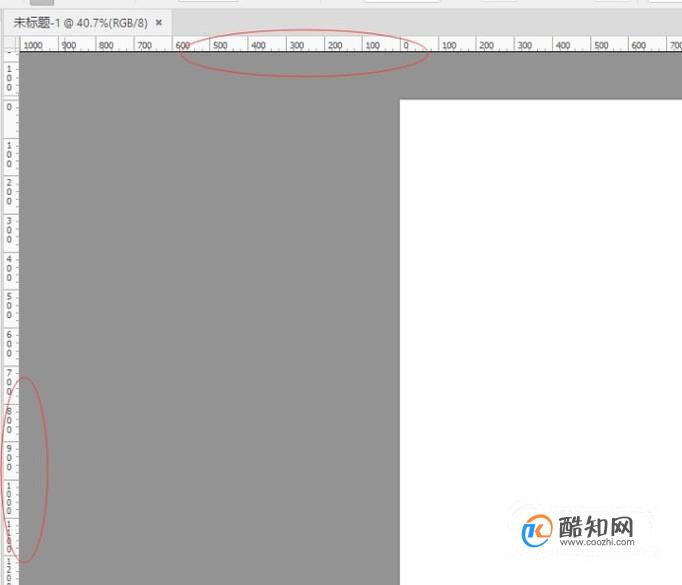682x585 pixels.
Task: Click the 1000 mark on the horizontal ruler
Action: point(33,45)
